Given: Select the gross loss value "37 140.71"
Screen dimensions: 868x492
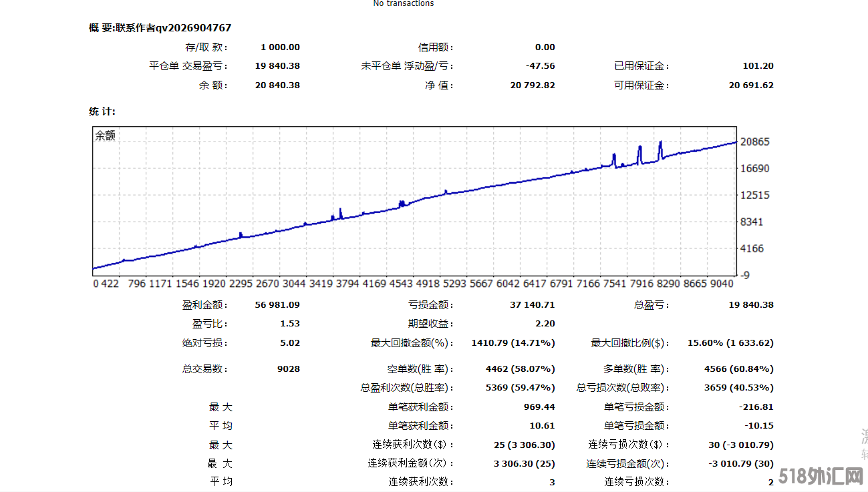Looking at the screenshot, I should coord(533,305).
